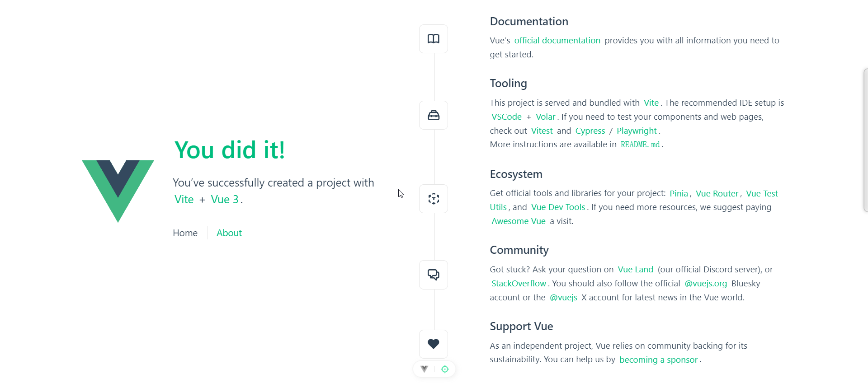
Task: Visit the Vue Router link
Action: pyautogui.click(x=717, y=194)
